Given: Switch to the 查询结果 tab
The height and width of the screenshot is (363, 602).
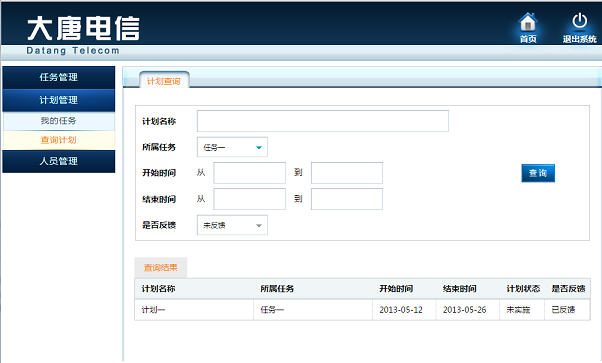Looking at the screenshot, I should 160,267.
